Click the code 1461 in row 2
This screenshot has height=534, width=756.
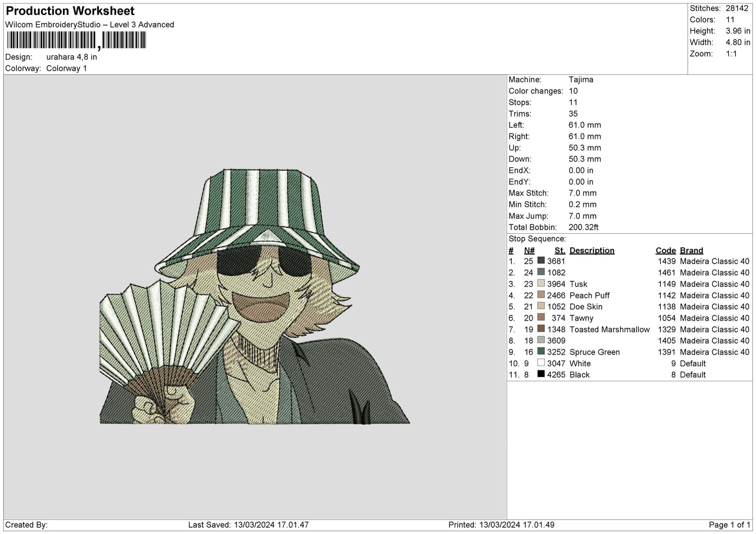click(667, 272)
